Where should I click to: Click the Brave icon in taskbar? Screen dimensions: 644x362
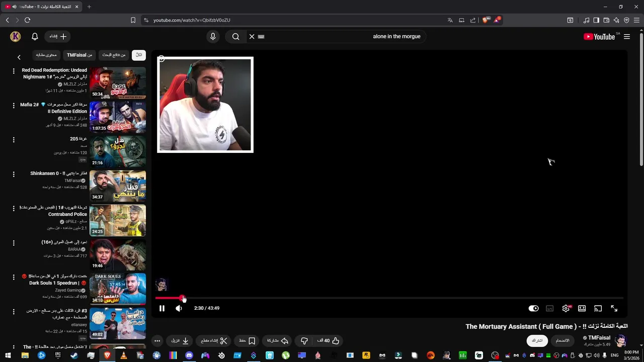click(x=107, y=355)
